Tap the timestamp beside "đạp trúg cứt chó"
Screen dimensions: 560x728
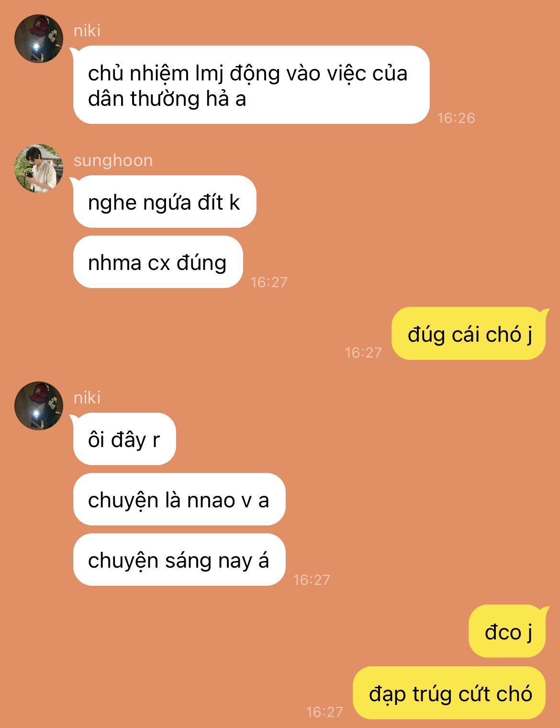(325, 712)
